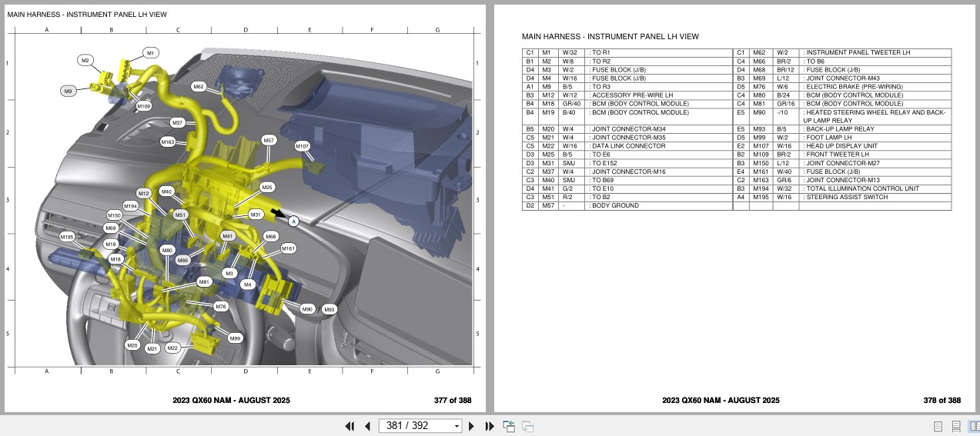
Task: Click the circled A view marker
Action: point(293,221)
